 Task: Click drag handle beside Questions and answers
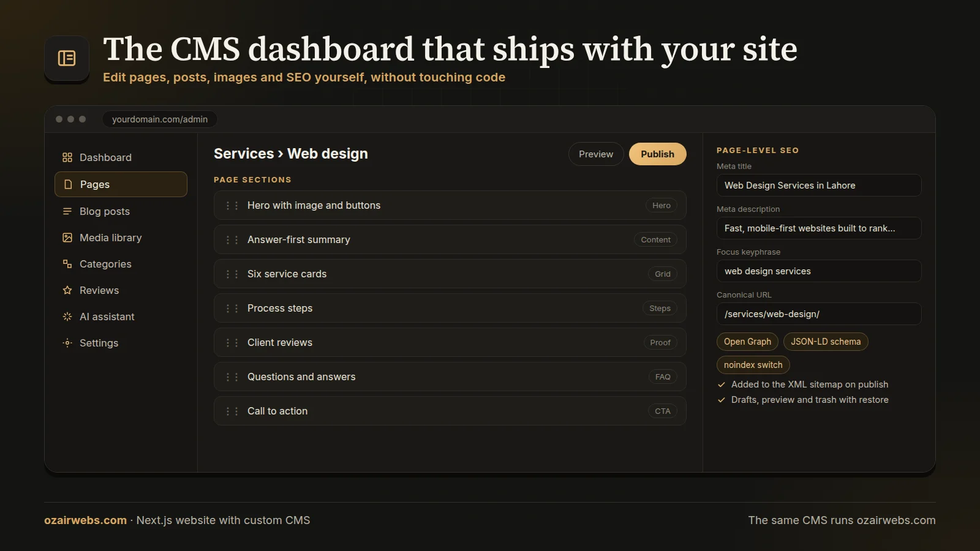[232, 377]
